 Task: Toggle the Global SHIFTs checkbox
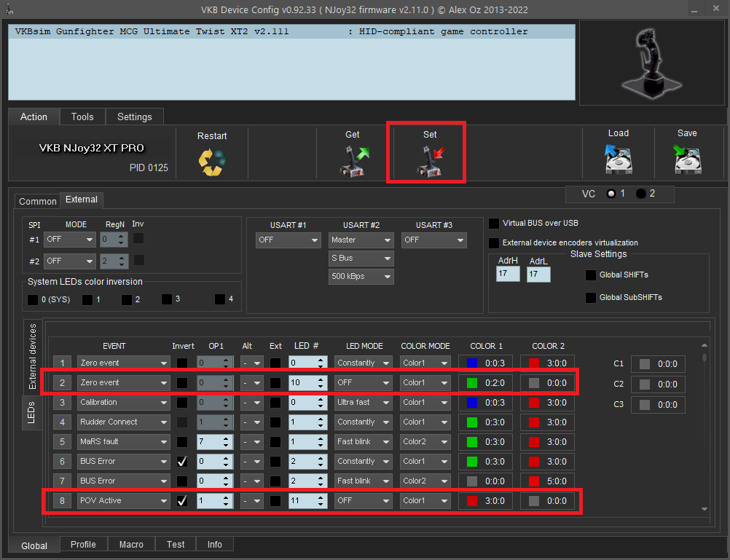coord(591,275)
